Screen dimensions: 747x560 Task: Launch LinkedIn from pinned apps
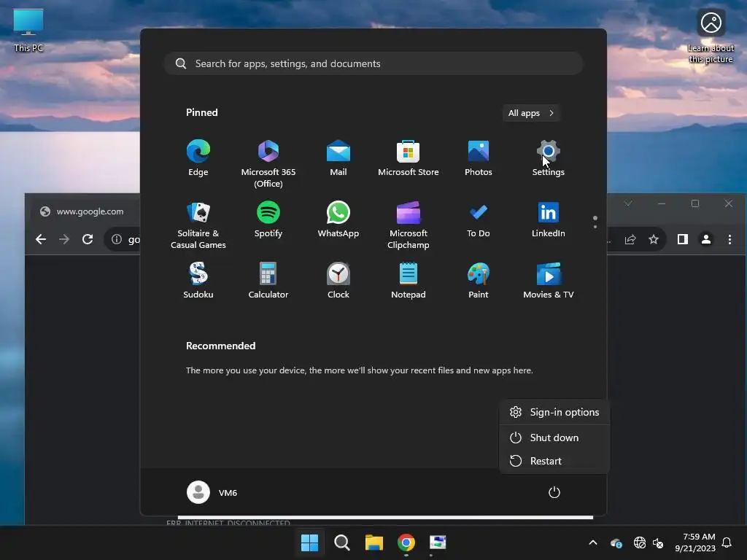tap(549, 219)
